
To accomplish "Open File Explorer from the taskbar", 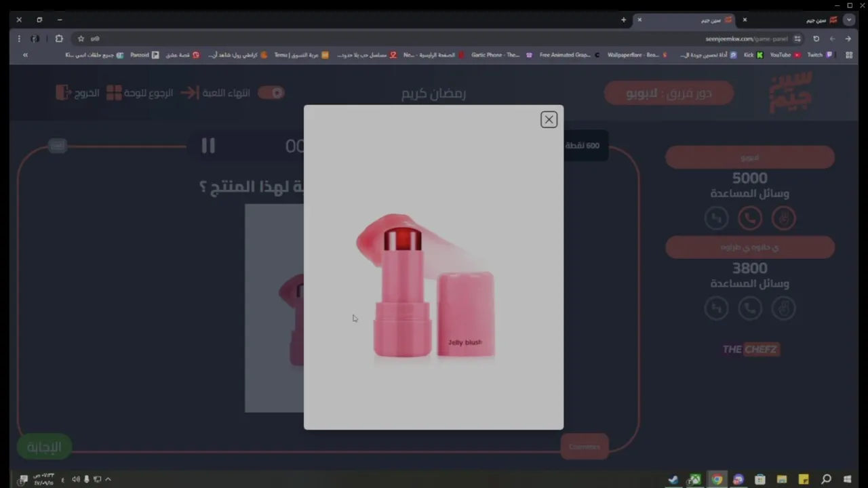I will click(x=782, y=479).
